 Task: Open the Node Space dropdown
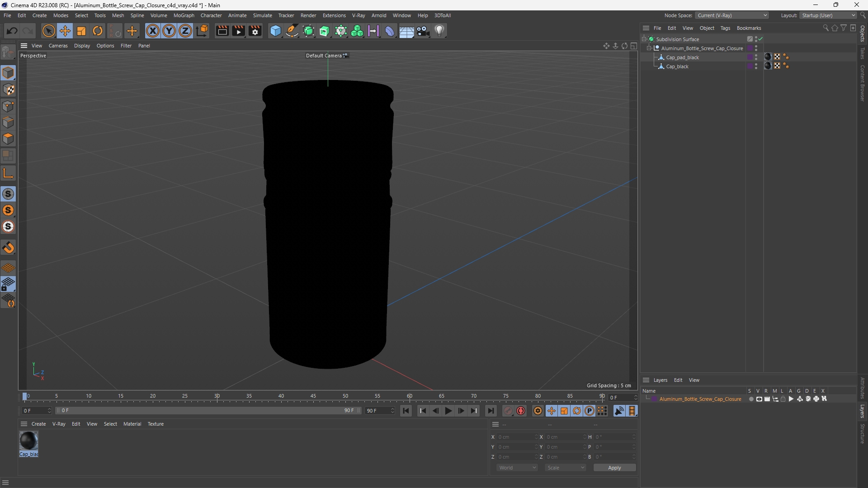coord(732,15)
